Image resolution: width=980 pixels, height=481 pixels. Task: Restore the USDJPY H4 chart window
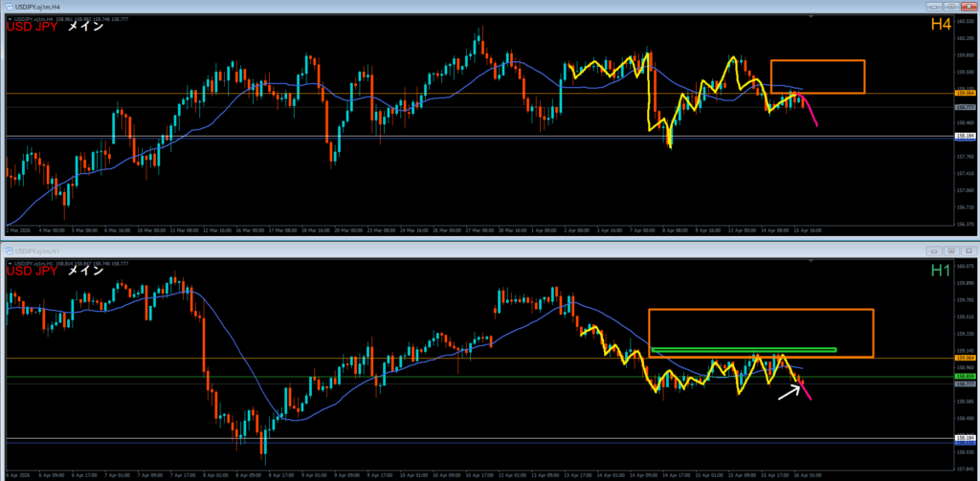951,6
